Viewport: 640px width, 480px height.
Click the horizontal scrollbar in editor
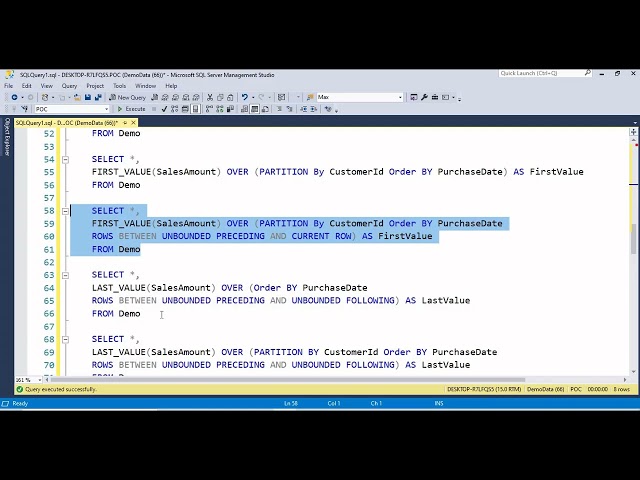coord(288,380)
